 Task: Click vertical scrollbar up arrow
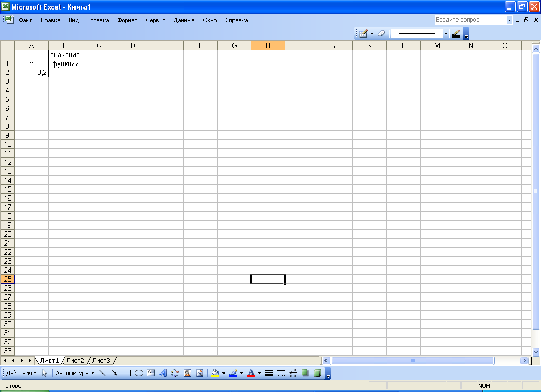point(536,49)
